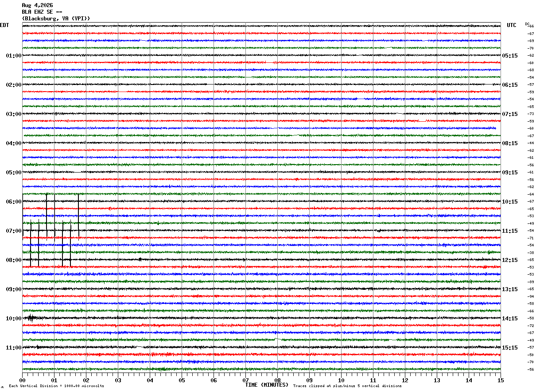Click the traces clipped footnote text

[x=347, y=386]
